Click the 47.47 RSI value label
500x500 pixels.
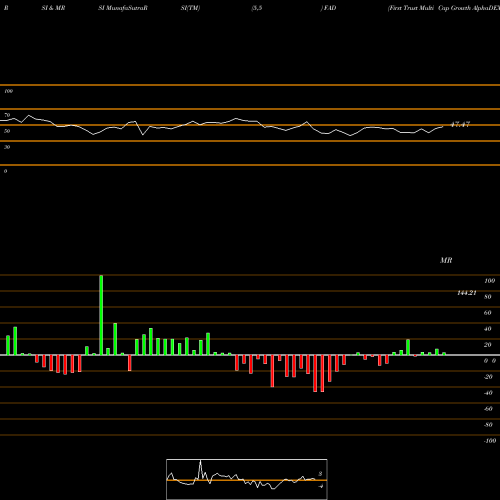click(460, 124)
